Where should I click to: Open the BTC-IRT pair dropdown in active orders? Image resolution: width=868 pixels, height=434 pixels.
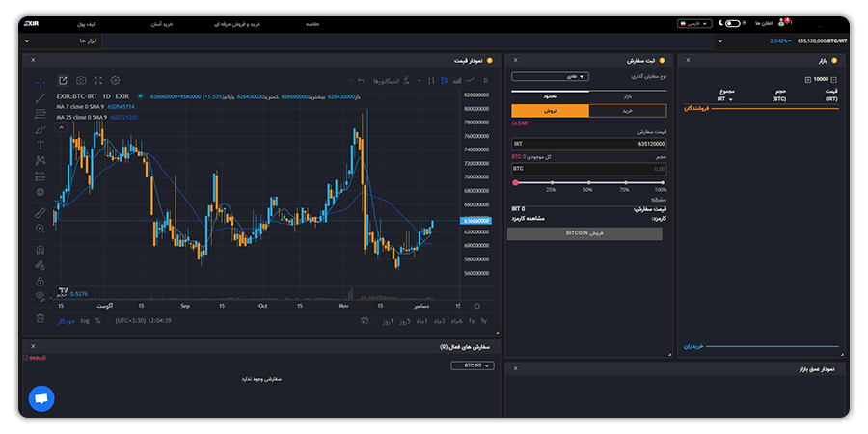(x=473, y=366)
